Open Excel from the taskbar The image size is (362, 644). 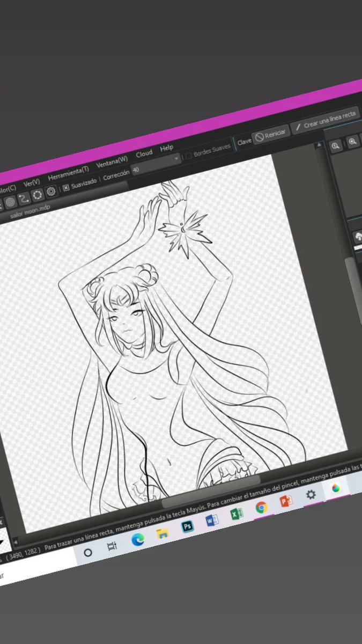tap(237, 514)
